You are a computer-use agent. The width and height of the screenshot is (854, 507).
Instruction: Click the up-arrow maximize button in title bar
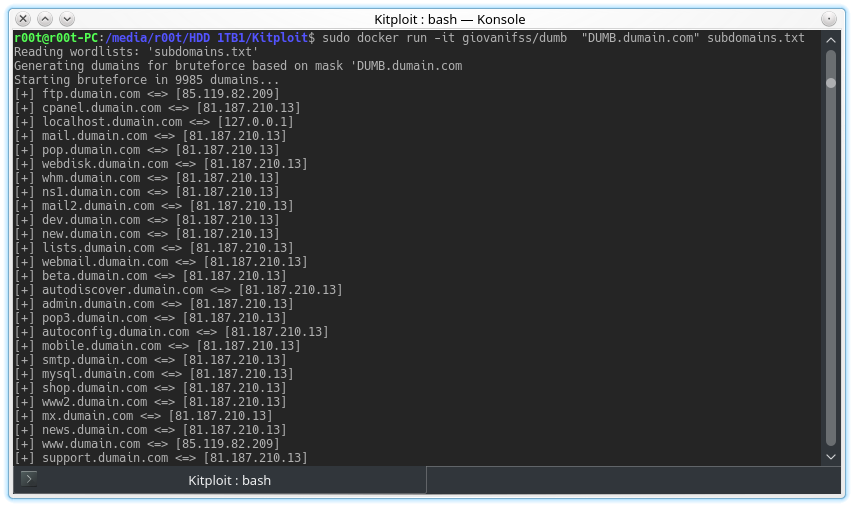click(x=45, y=19)
